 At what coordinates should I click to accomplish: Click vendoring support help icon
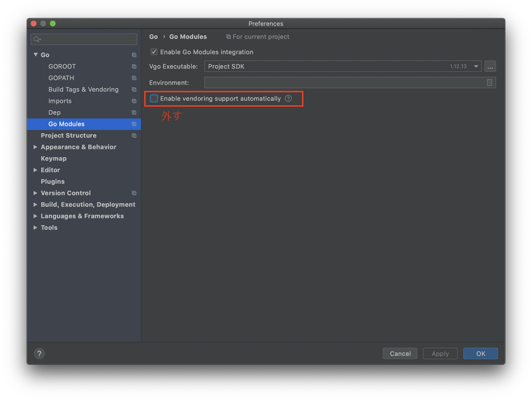pyautogui.click(x=288, y=98)
